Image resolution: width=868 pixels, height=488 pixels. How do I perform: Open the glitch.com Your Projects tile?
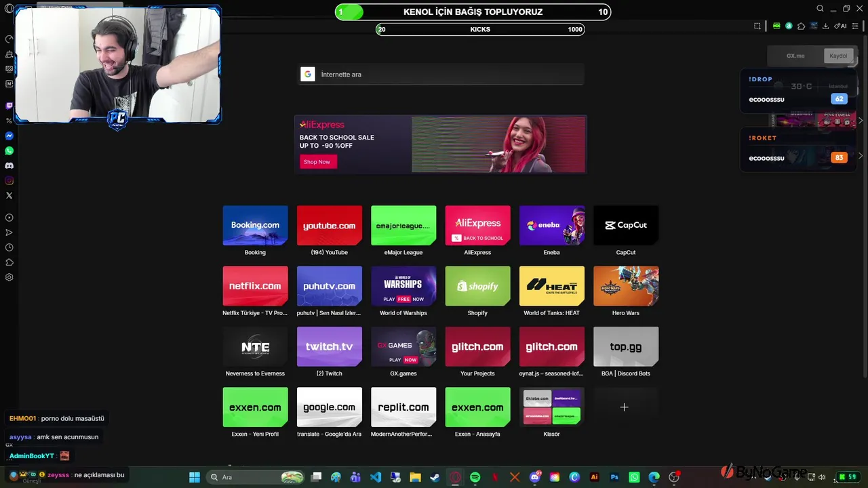477,346
